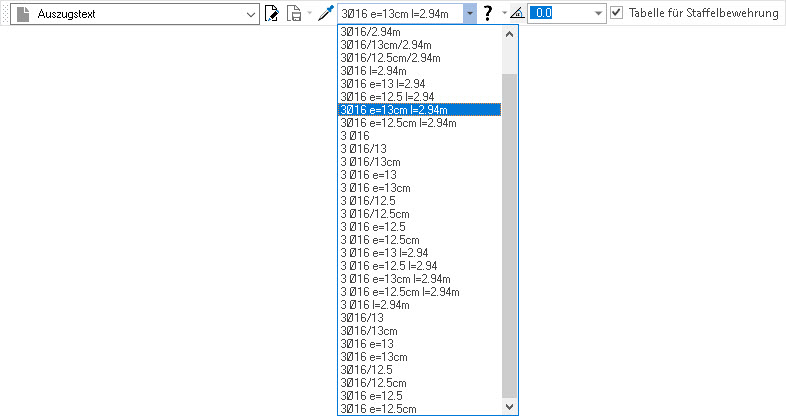Viewport: 786px width, 416px height.
Task: Click the scrollbar up arrow in list
Action: pos(509,34)
